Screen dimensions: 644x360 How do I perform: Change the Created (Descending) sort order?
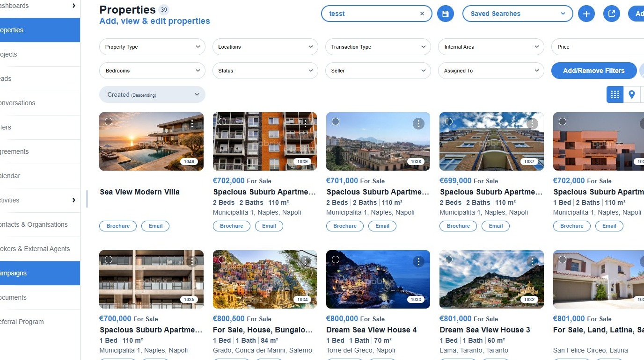point(152,94)
